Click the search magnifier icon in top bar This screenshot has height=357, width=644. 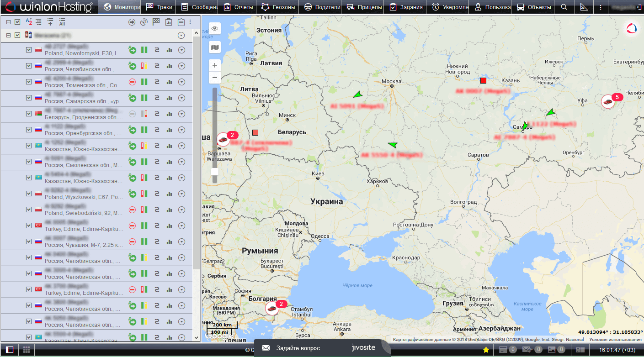coord(564,7)
